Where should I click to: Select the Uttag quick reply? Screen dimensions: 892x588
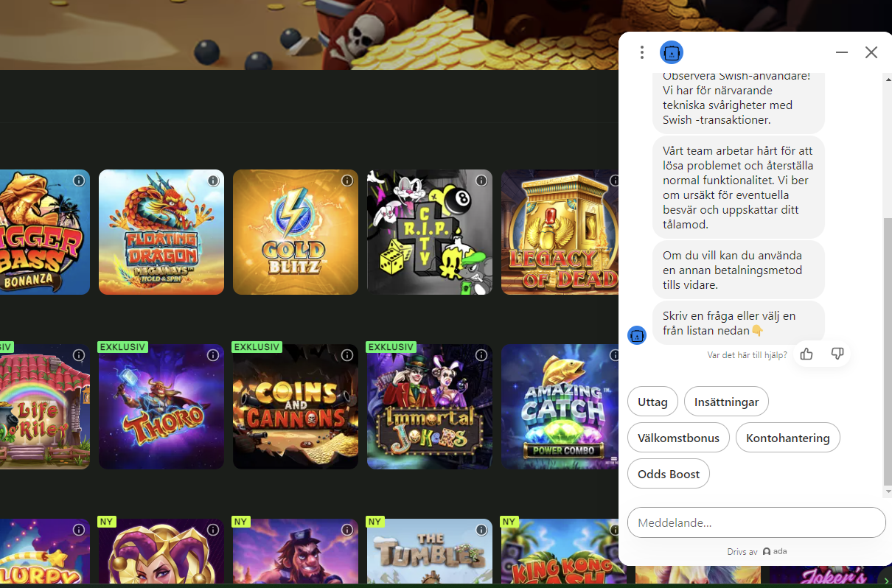[x=652, y=402]
